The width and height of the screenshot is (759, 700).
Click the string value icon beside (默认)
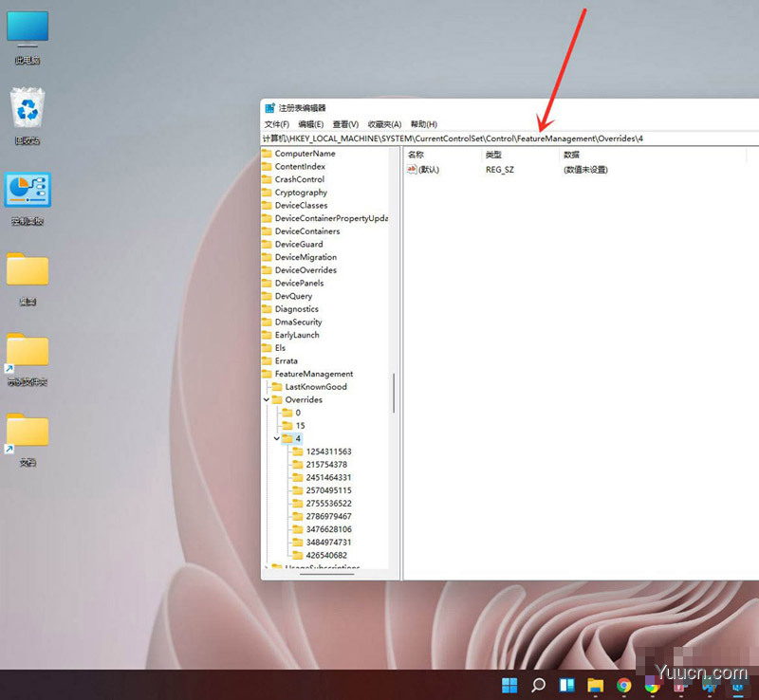(x=412, y=170)
